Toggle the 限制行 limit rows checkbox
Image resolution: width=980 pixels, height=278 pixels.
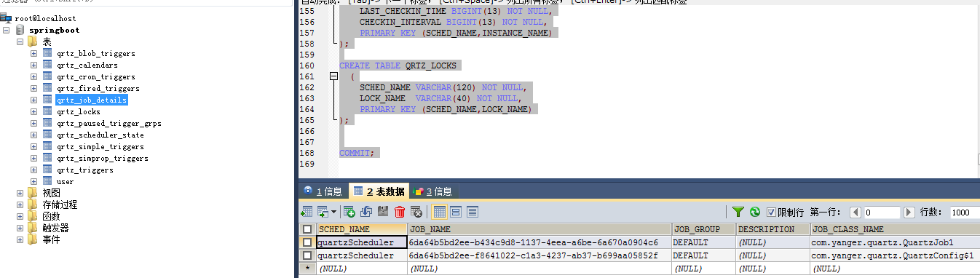(772, 212)
